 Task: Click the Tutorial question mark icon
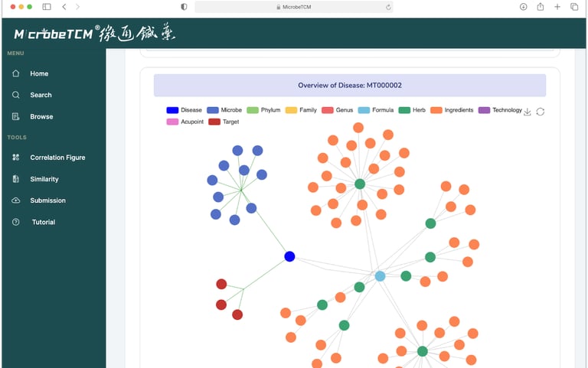point(16,222)
